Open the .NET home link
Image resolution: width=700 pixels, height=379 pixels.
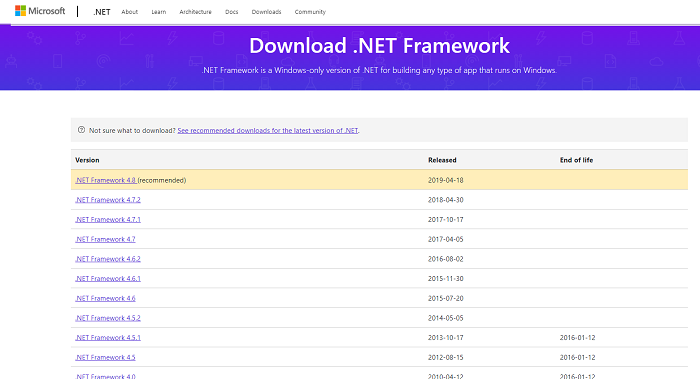click(102, 12)
